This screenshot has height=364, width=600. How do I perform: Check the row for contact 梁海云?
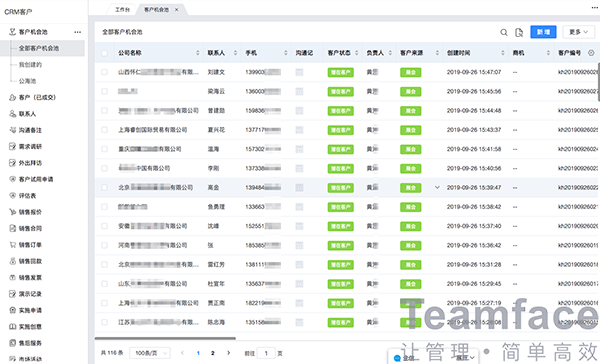click(104, 91)
